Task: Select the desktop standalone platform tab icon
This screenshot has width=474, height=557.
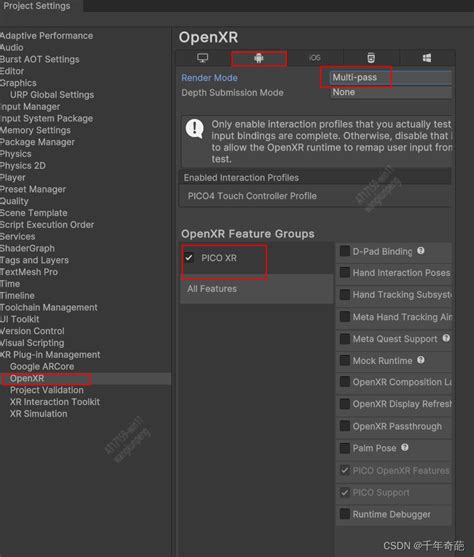Action: [x=203, y=58]
